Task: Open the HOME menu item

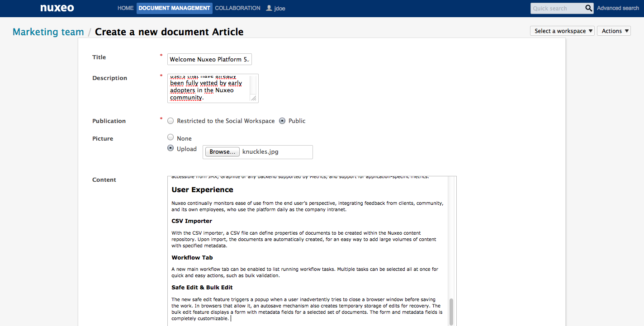Action: (125, 8)
